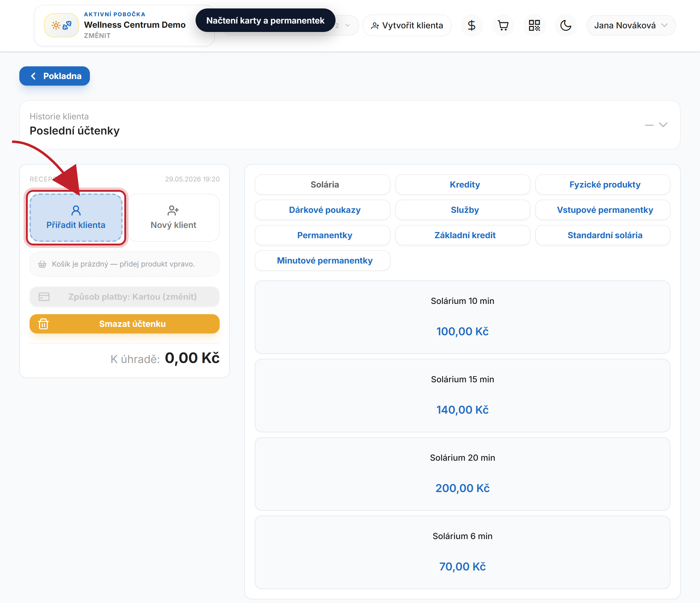Expand the Poslední účtenky panel chevron
700x603 pixels.
pyautogui.click(x=663, y=125)
